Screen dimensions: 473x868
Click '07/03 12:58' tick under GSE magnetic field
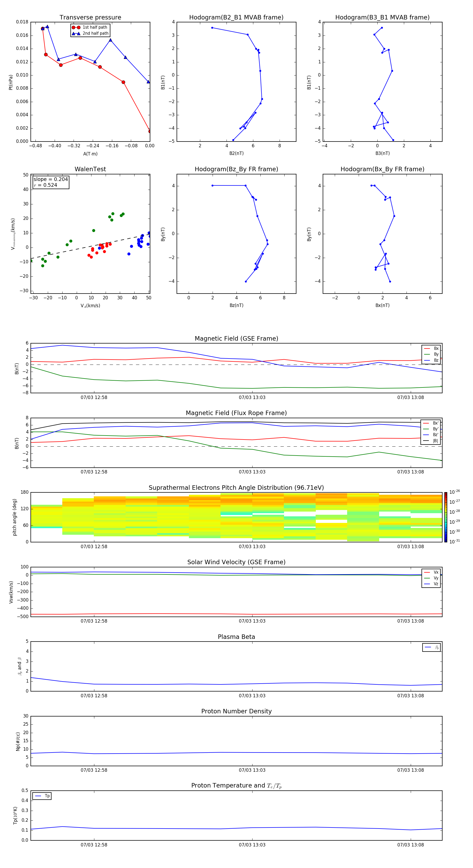click(94, 398)
